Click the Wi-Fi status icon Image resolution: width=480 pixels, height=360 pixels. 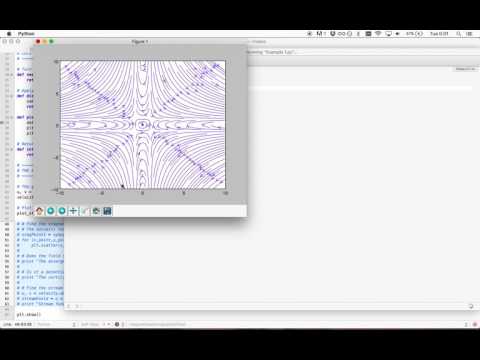point(378,34)
